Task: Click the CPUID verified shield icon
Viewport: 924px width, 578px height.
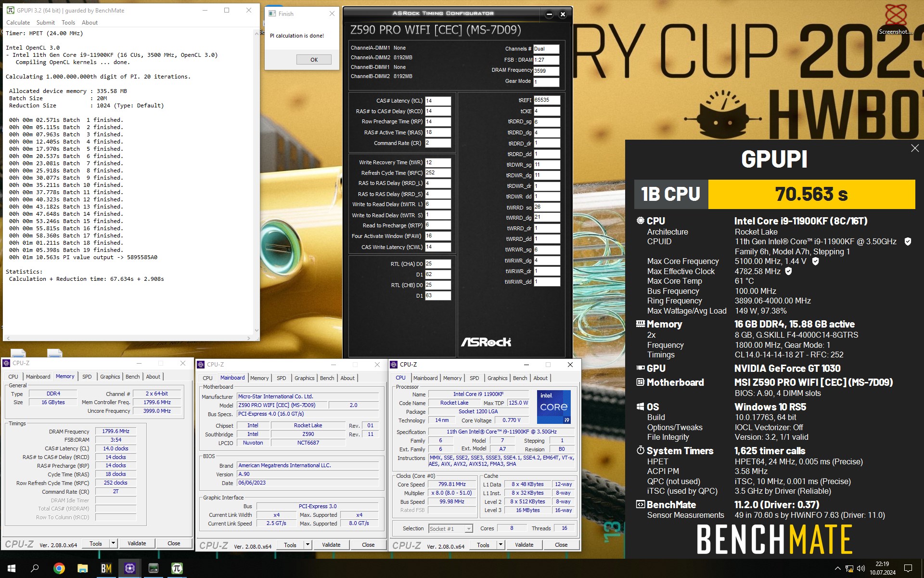Action: coord(908,241)
